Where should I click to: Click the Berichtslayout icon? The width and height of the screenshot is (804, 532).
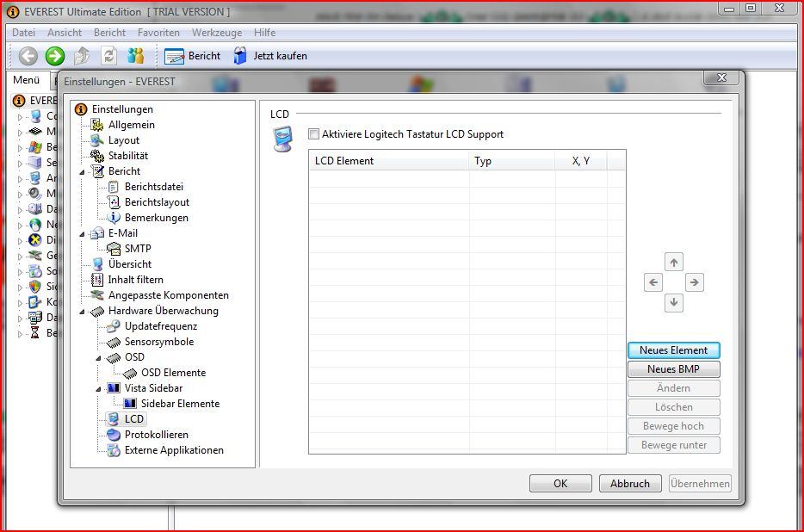click(x=114, y=202)
